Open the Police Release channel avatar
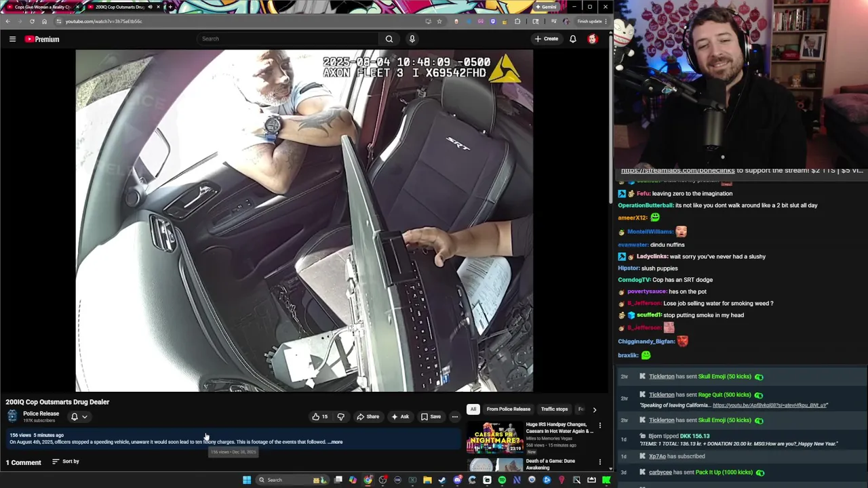Viewport: 868px width, 488px height. pos(12,416)
